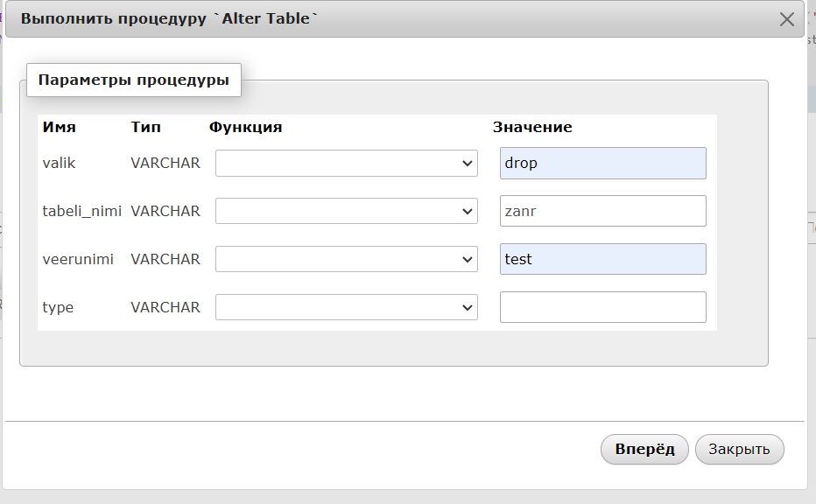This screenshot has height=504, width=816.
Task: Expand the function dropdown in the type row
Action: coord(347,307)
